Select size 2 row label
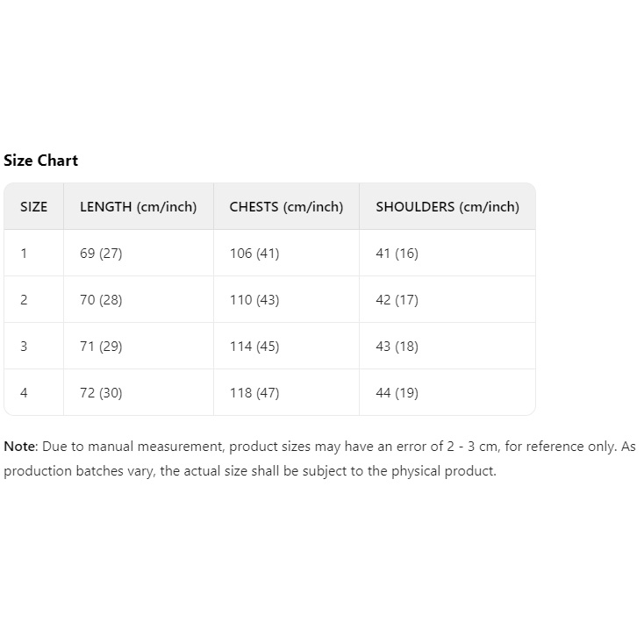Image resolution: width=644 pixels, height=644 pixels. click(24, 300)
